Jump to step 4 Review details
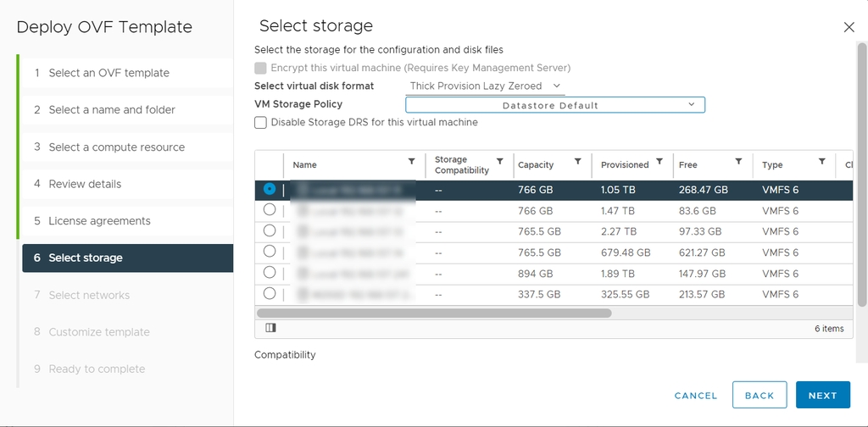868x427 pixels. pos(85,184)
